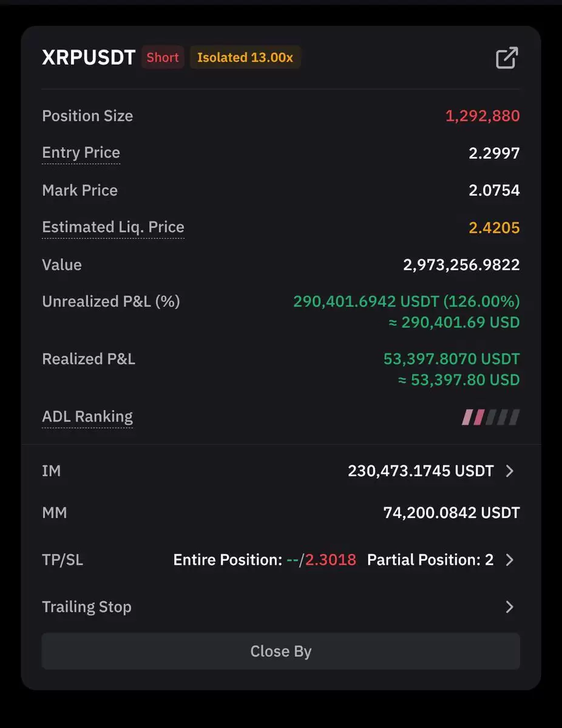Expand the Trailing Stop chevron

[510, 607]
